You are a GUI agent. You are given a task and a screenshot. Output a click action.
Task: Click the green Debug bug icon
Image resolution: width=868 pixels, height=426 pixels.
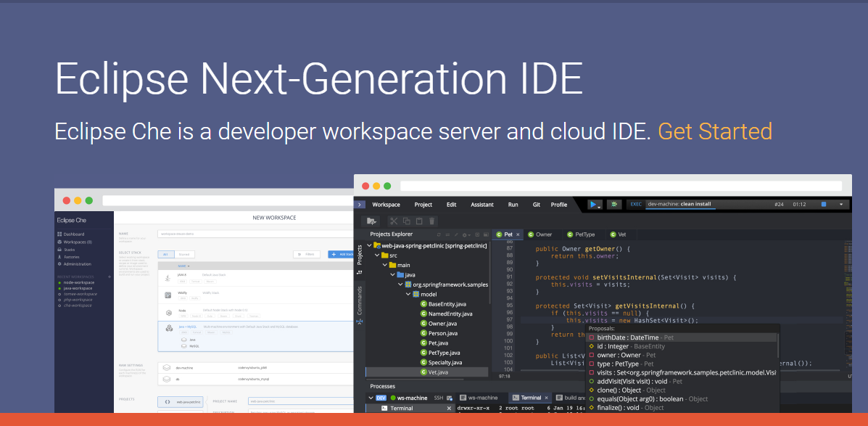pos(614,205)
